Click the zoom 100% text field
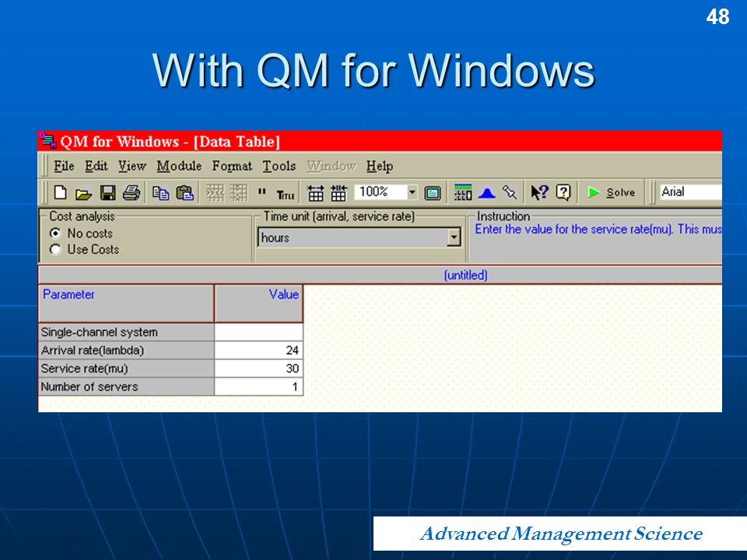This screenshot has width=747, height=560. (381, 192)
